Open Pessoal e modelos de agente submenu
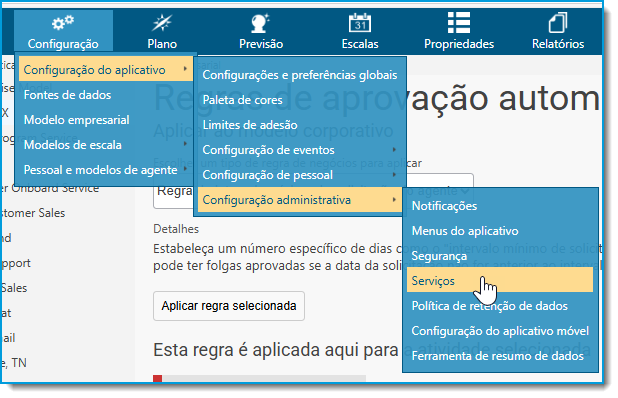Image resolution: width=618 pixels, height=398 pixels. point(106,170)
